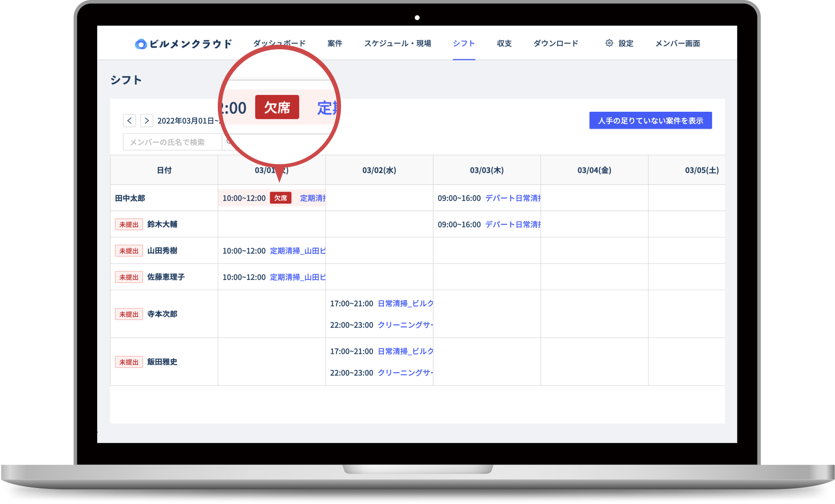
Task: Click the ビルメンクラウド logo icon
Action: pos(141,44)
